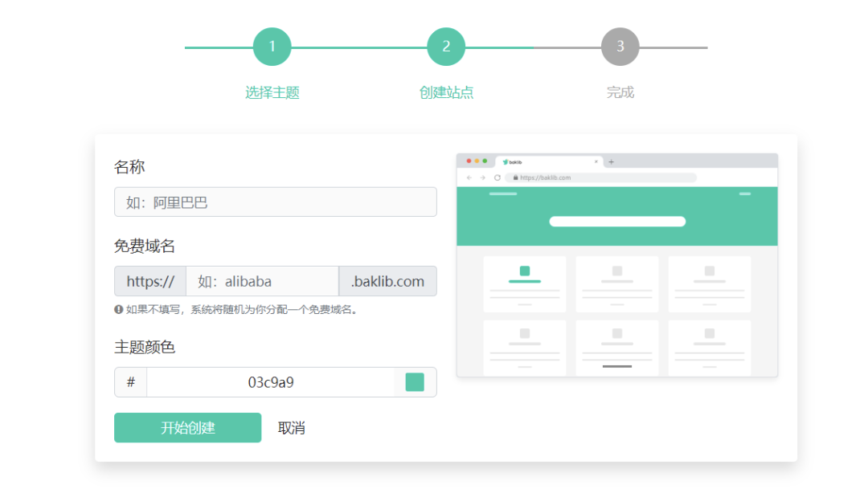This screenshot has height=497, width=868.
Task: Click the 免费域名 label
Action: (x=145, y=246)
